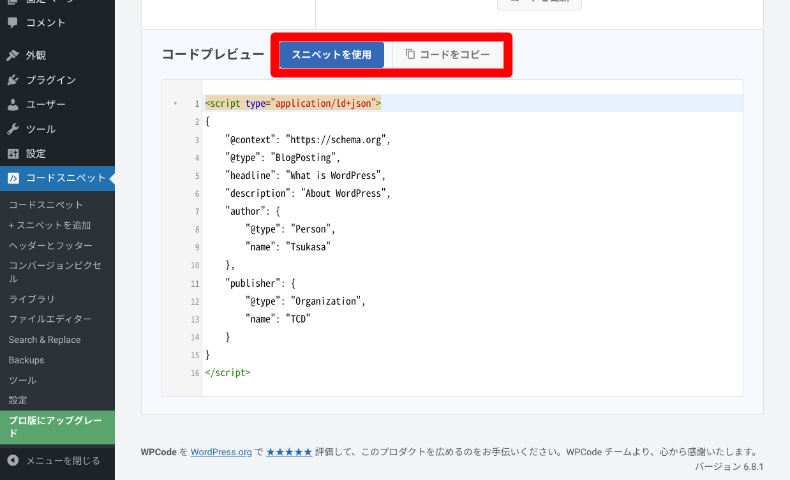The image size is (790, 480).
Task: Open ツール item under コードスニペット submenu
Action: [22, 380]
